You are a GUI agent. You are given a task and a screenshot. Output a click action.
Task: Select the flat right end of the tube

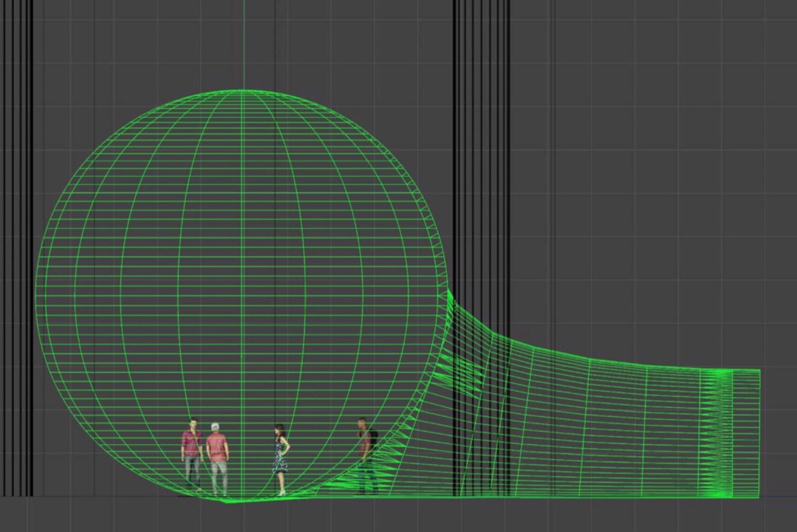[x=759, y=433]
